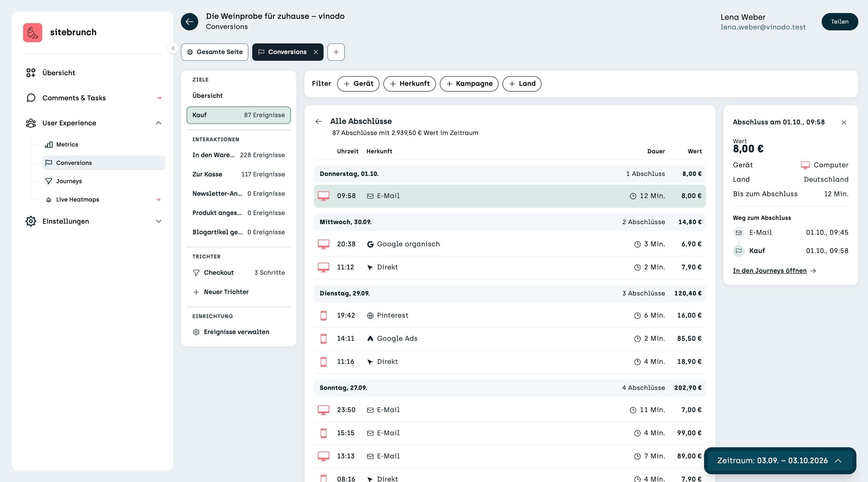This screenshot has width=868, height=482.
Task: Add a Herkunft filter
Action: pos(409,83)
